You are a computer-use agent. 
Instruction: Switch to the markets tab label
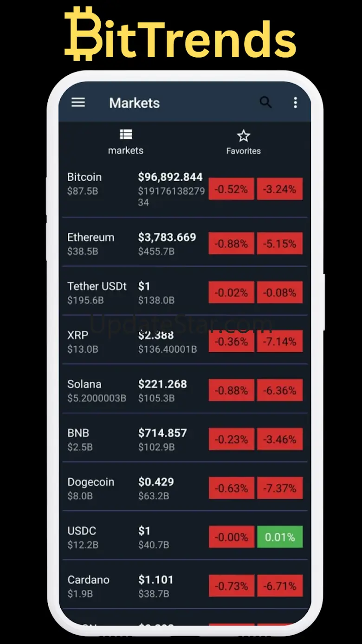click(126, 151)
